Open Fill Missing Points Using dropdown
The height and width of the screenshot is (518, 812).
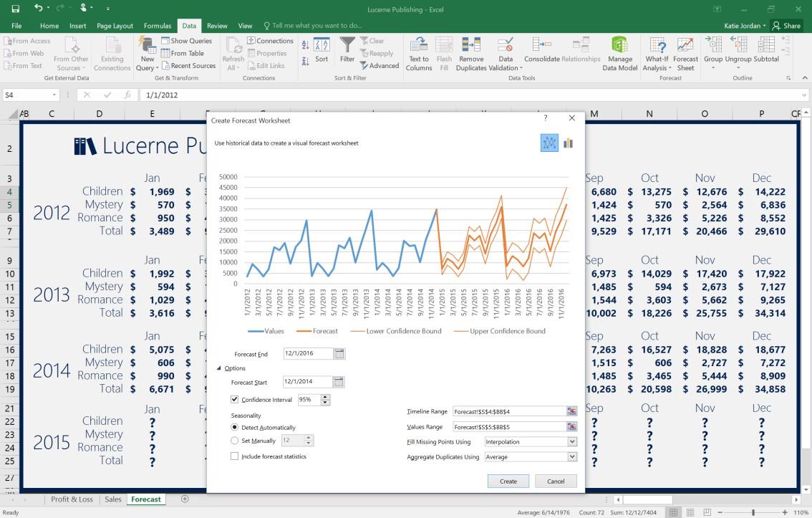571,442
